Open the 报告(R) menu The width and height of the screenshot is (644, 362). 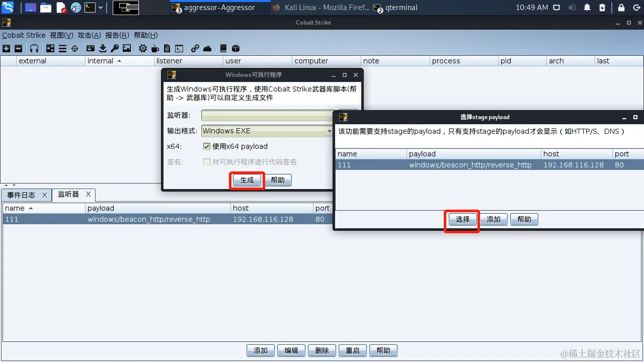click(x=117, y=35)
